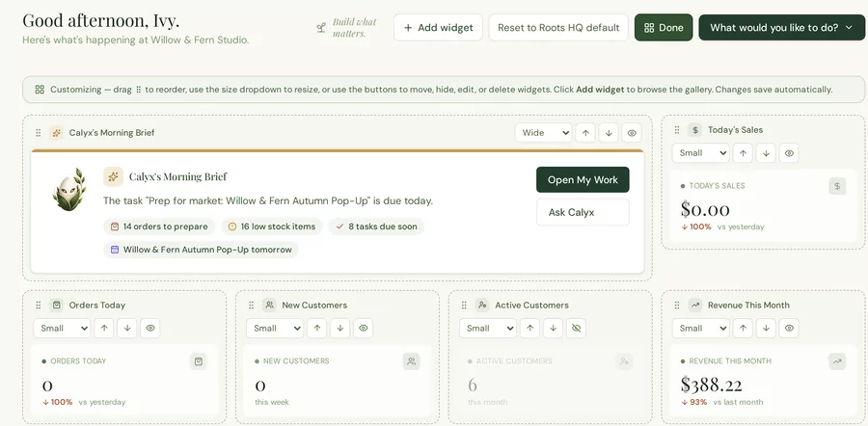Screen dimensions: 868x426
Task: Grab the New Customers drag handle
Action: 252,306
